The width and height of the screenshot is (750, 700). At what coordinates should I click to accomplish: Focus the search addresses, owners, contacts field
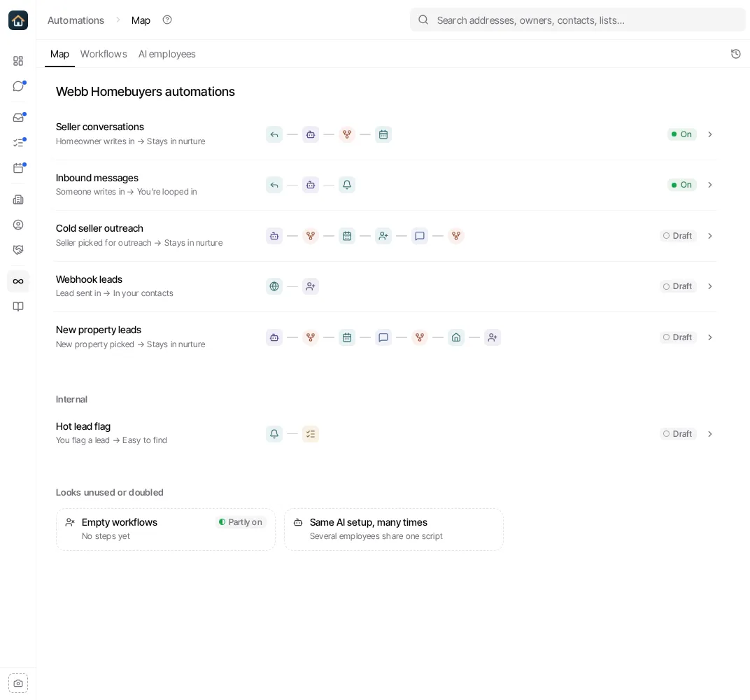click(x=577, y=20)
